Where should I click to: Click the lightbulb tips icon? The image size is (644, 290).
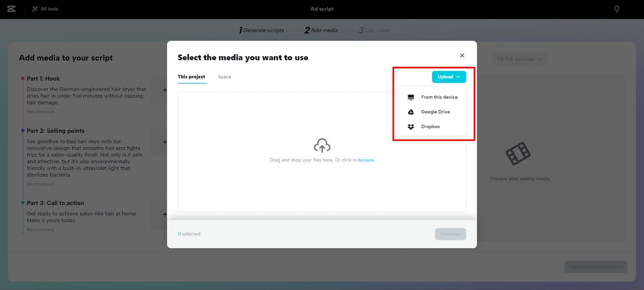pyautogui.click(x=616, y=9)
